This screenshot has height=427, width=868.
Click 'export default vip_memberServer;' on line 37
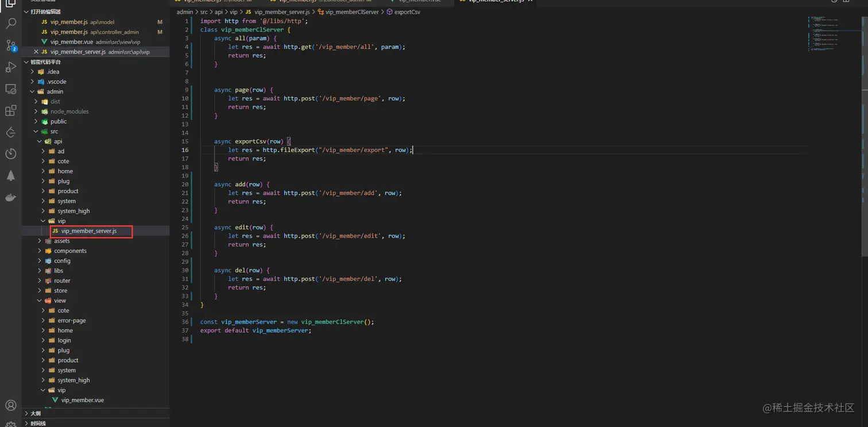tap(256, 330)
